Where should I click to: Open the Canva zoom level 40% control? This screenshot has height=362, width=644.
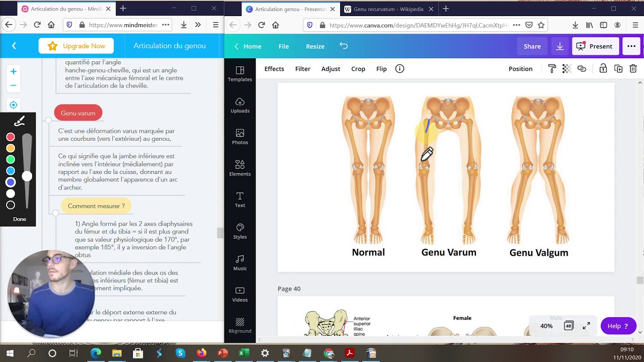coord(546,326)
